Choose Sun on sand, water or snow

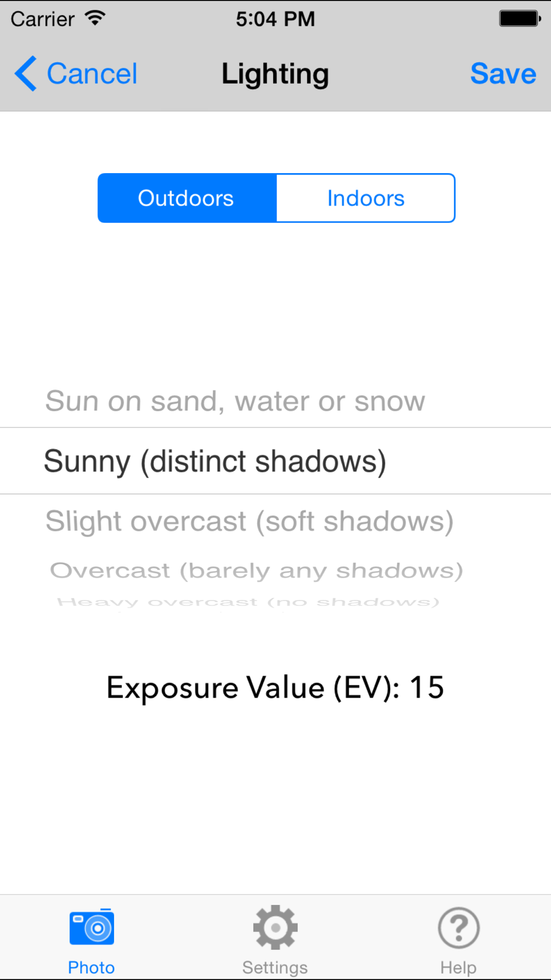tap(235, 401)
